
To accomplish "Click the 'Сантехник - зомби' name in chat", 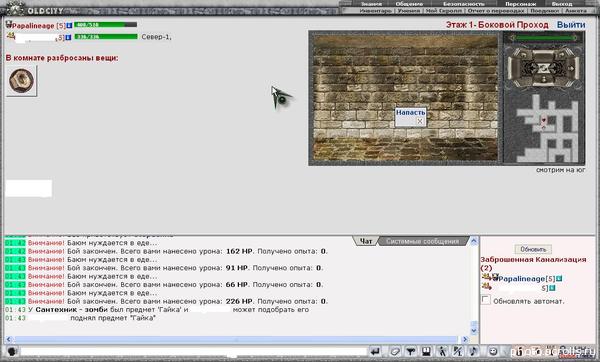I will point(72,310).
